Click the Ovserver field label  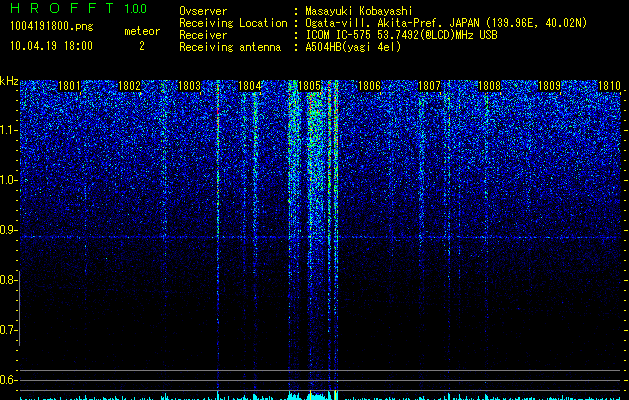tap(203, 11)
